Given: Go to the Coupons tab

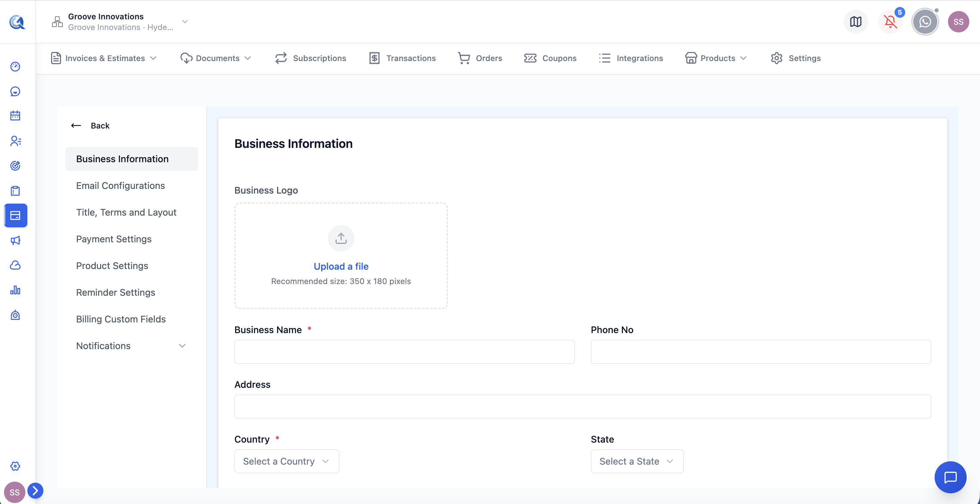Looking at the screenshot, I should [x=550, y=58].
